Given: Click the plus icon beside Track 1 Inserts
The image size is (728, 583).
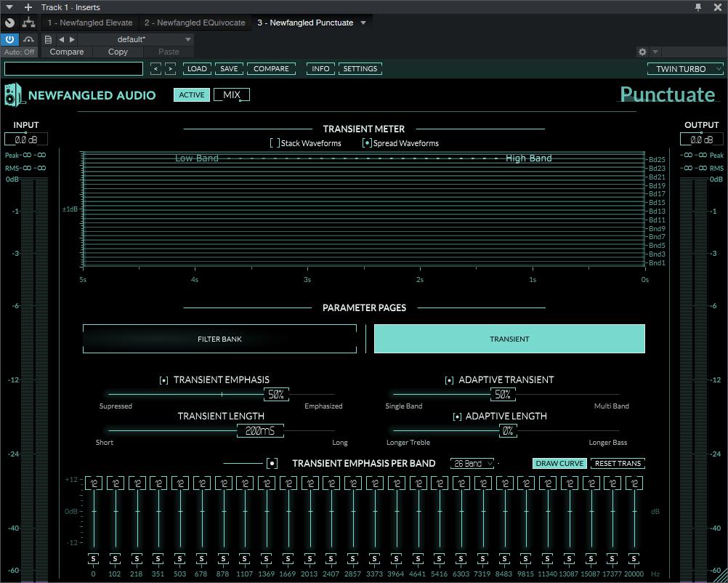Looking at the screenshot, I should (x=28, y=7).
